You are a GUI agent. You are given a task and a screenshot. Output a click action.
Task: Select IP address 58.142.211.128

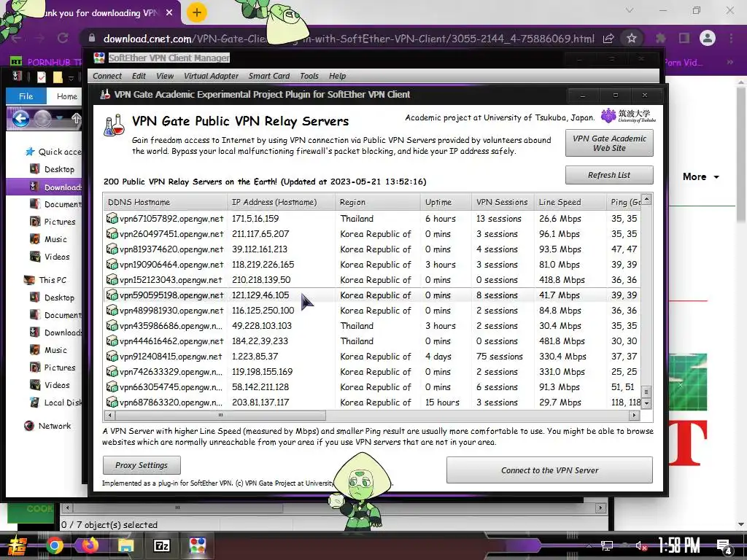[x=260, y=387]
